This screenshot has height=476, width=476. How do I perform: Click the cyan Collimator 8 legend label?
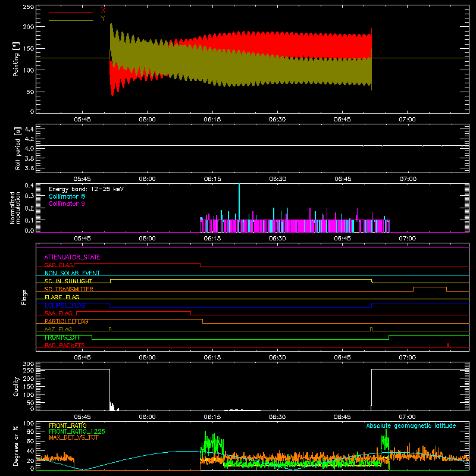pyautogui.click(x=67, y=196)
